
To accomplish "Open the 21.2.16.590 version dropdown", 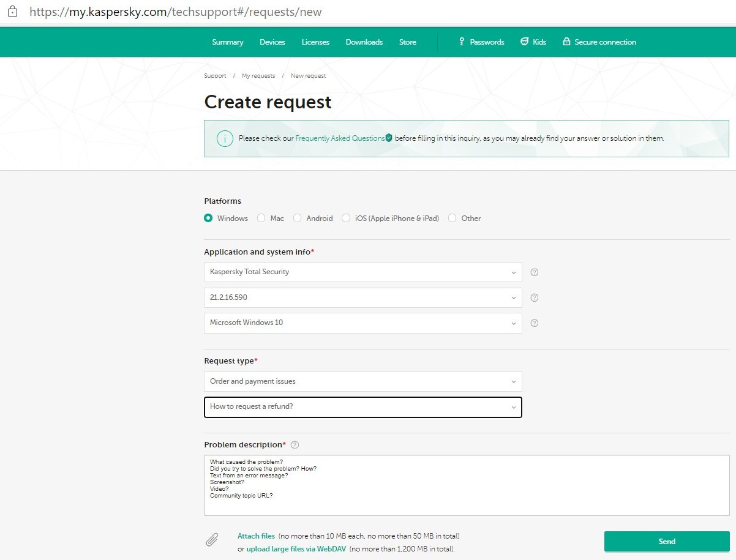I will [x=363, y=297].
